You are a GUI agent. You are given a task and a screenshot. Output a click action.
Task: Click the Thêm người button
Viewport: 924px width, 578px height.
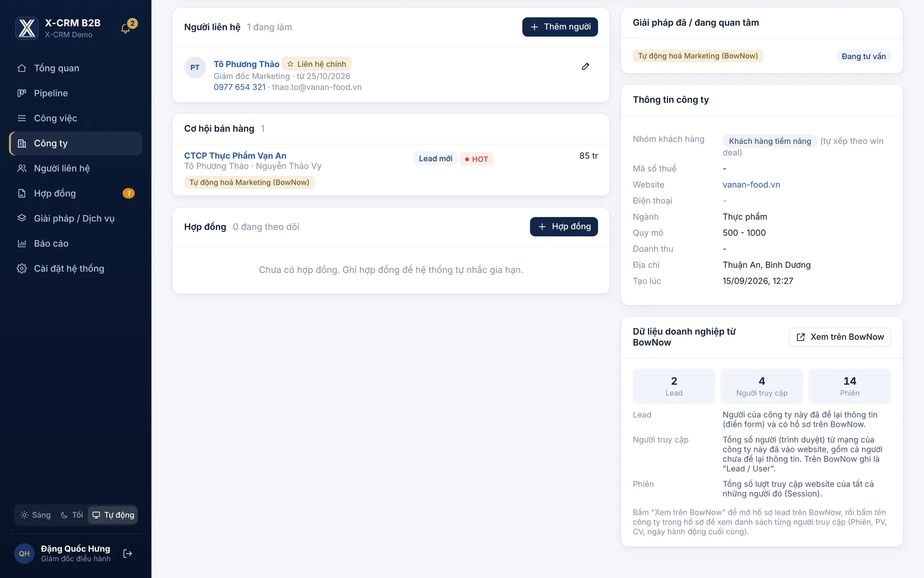(x=560, y=27)
